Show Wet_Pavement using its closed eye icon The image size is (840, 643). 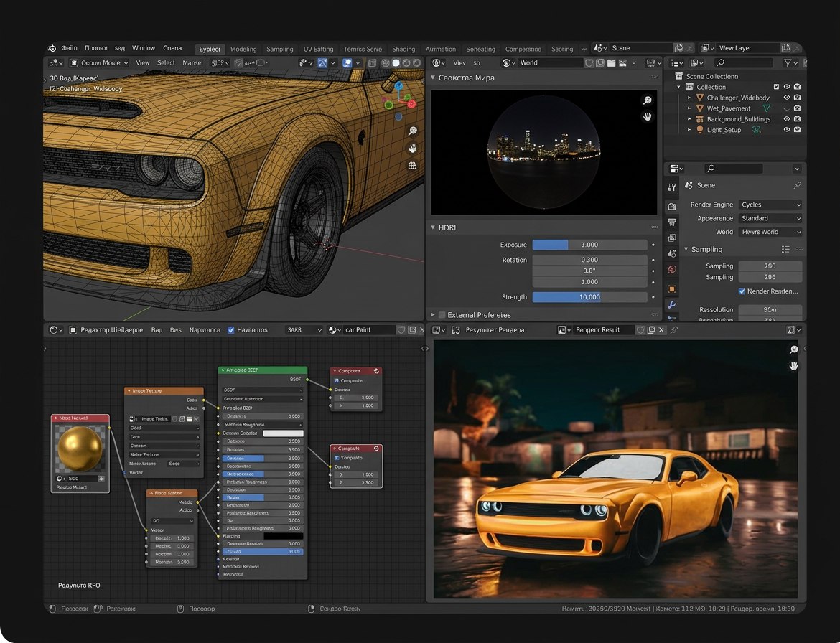point(786,108)
